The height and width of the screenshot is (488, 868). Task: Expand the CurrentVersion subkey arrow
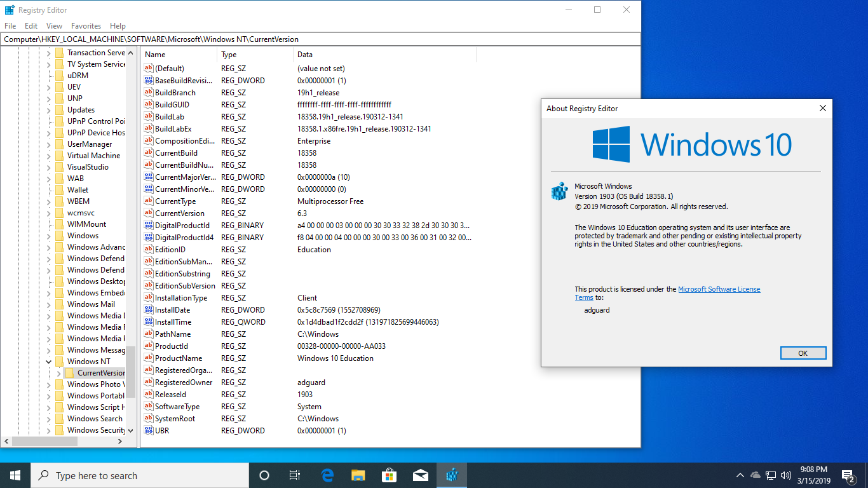pyautogui.click(x=58, y=373)
